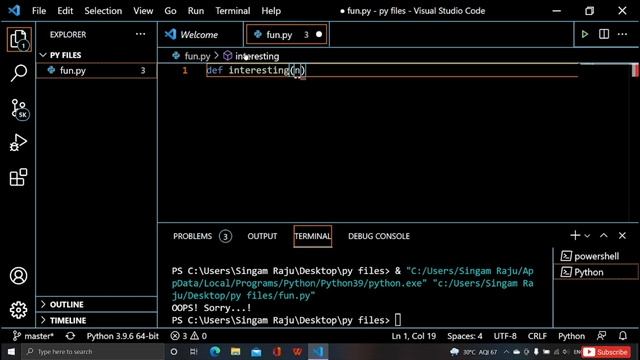Open notifications bell in status bar
The image size is (640, 360).
click(622, 336)
